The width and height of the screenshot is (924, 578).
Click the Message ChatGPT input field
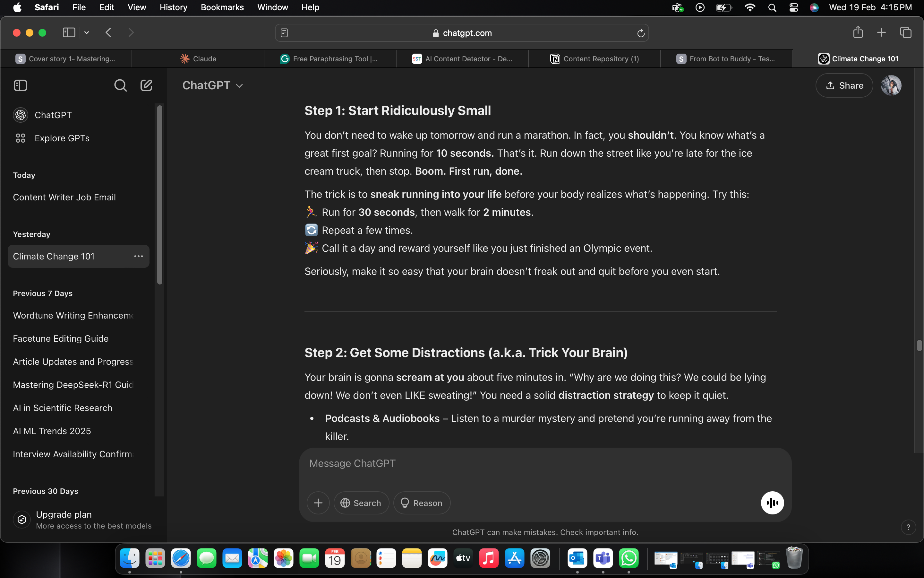545,464
